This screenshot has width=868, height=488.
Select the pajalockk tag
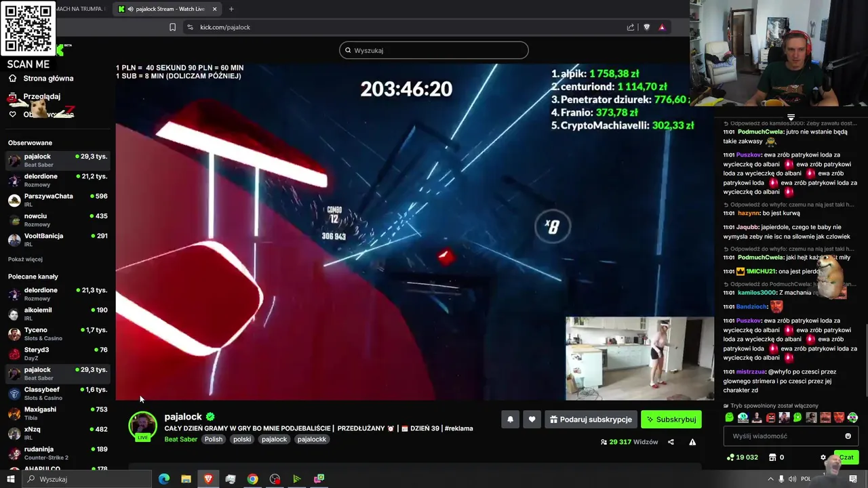312,439
